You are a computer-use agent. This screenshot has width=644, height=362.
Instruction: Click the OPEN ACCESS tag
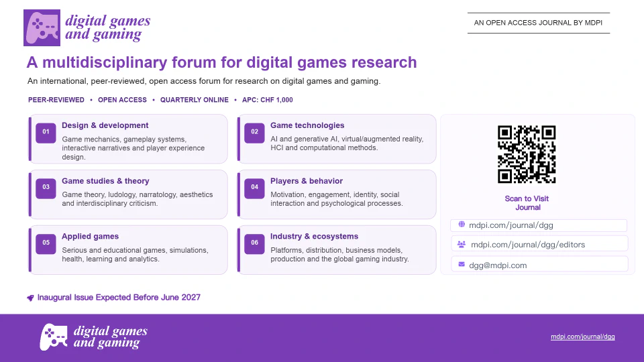(122, 100)
